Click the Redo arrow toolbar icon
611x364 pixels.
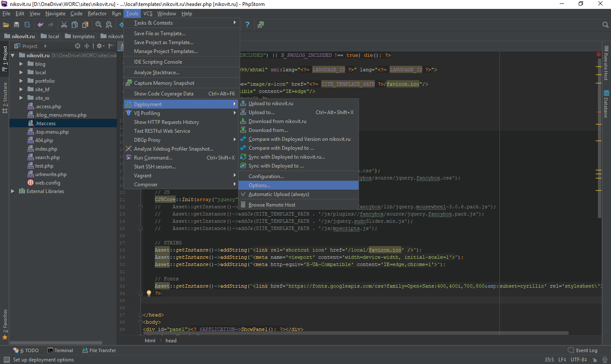(51, 25)
